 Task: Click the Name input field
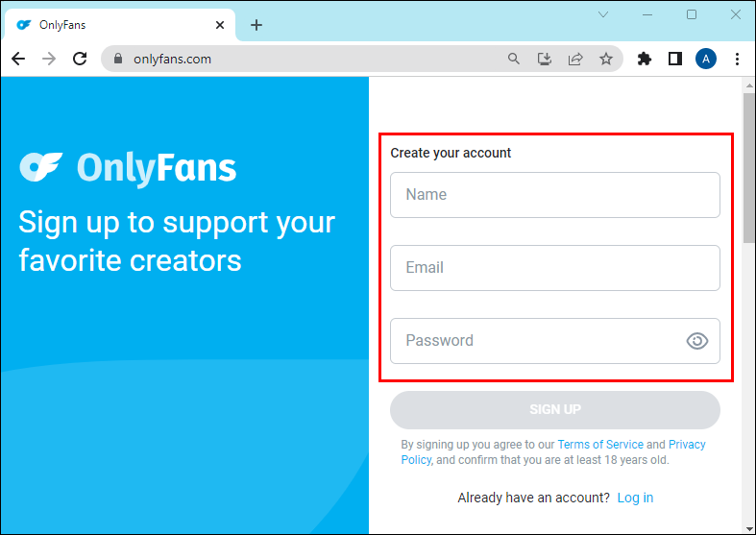pos(555,195)
